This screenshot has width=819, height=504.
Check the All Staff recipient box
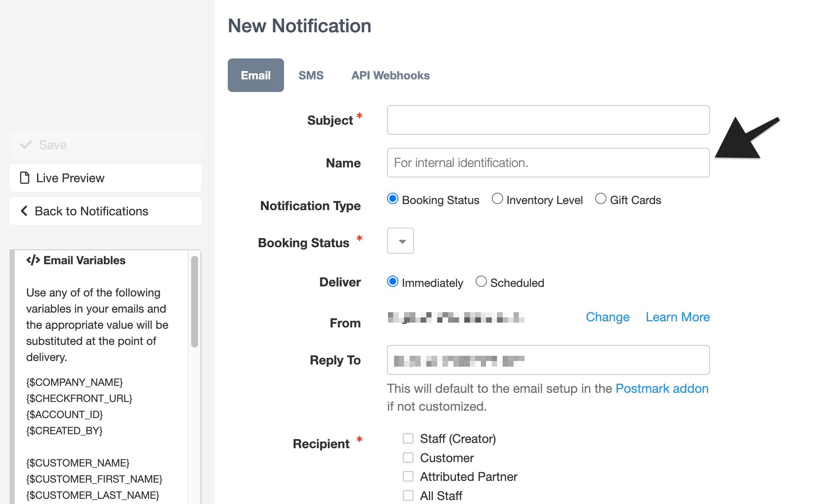coord(408,495)
